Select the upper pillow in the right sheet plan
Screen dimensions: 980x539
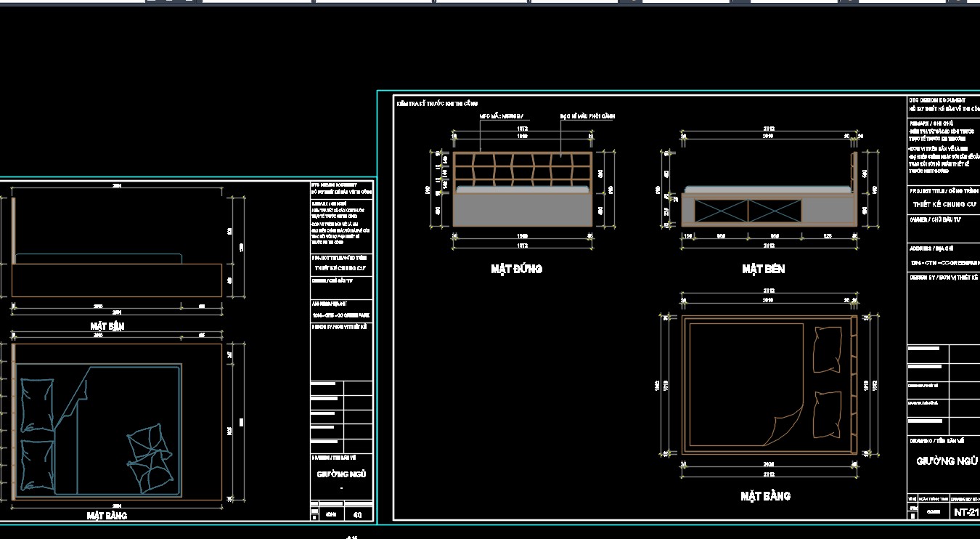pyautogui.click(x=828, y=350)
